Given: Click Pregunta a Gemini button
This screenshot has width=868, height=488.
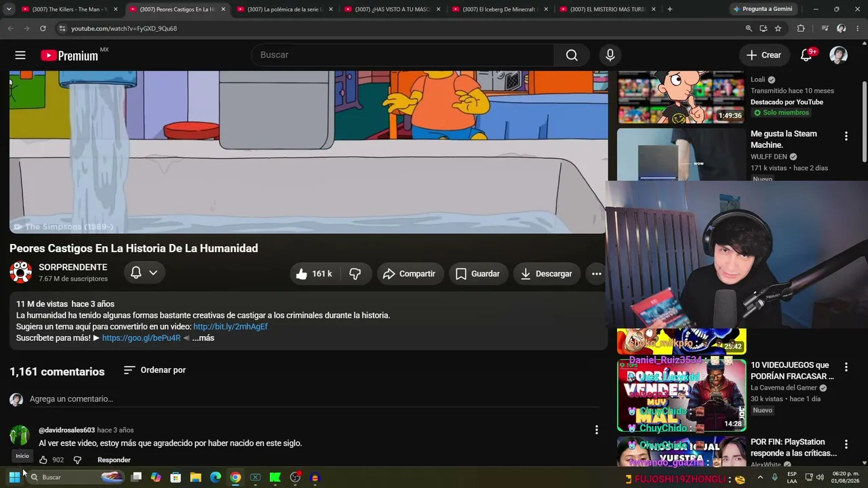Looking at the screenshot, I should [x=763, y=9].
